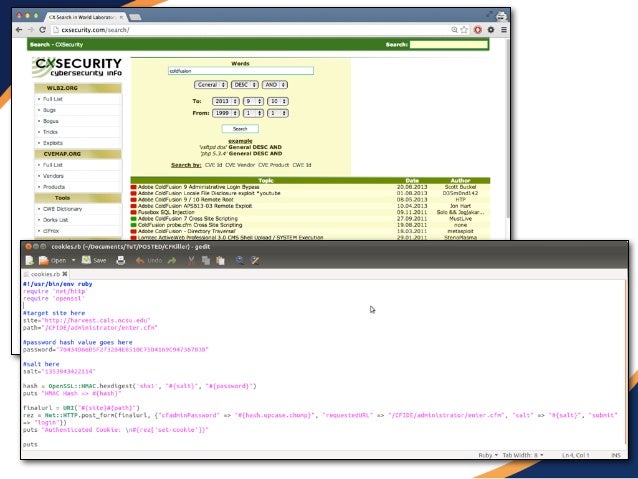
Task: Copy selection using gedit's copy icon
Action: click(206, 260)
